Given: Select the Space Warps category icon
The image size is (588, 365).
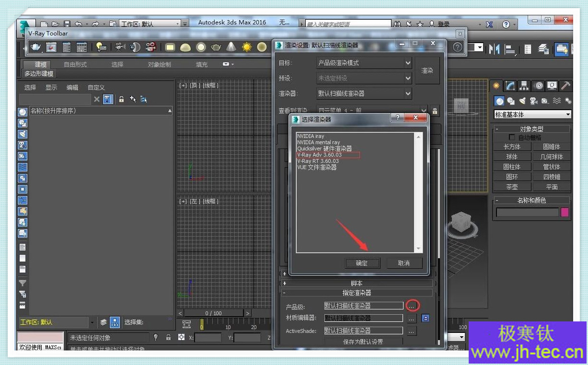Looking at the screenshot, I should [x=557, y=101].
